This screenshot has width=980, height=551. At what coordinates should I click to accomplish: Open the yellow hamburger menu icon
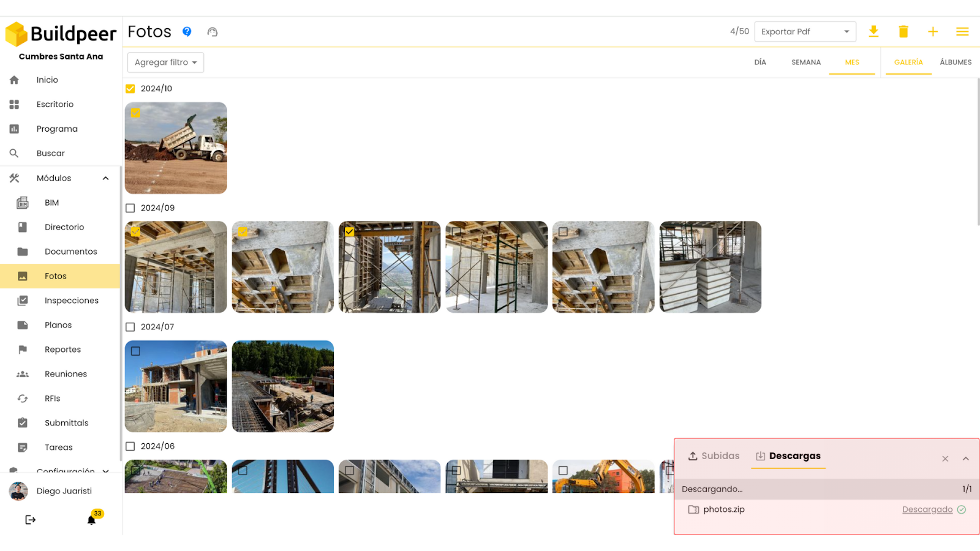tap(962, 31)
